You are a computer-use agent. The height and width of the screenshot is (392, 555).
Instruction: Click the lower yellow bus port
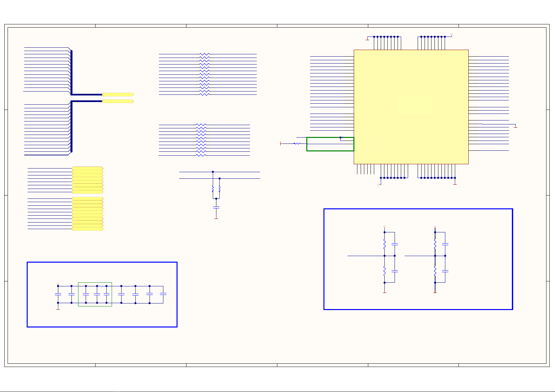click(118, 101)
